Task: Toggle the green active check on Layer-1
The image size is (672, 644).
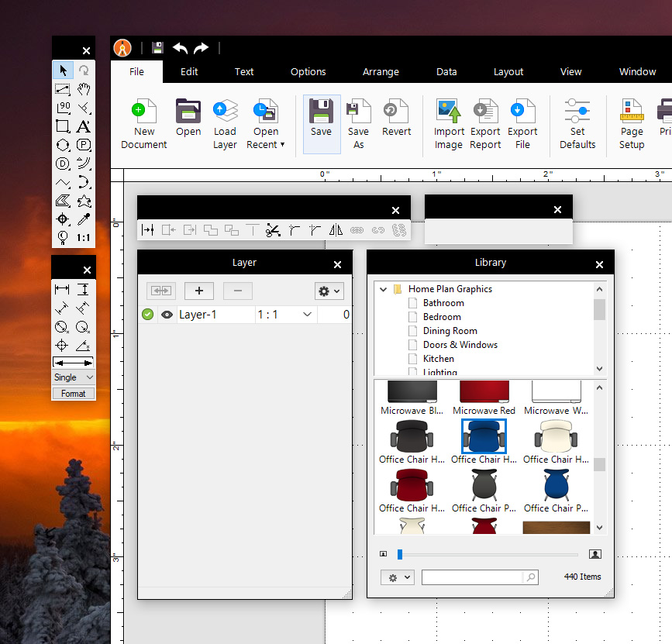Action: pyautogui.click(x=147, y=315)
